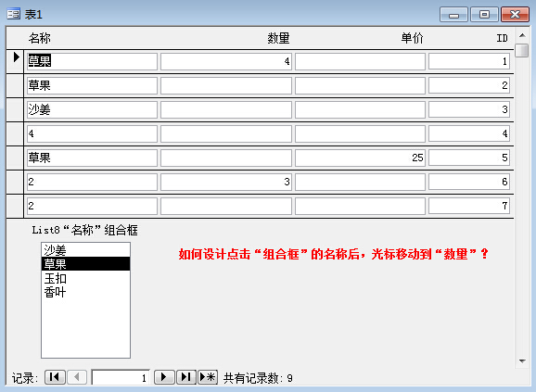
Task: Select 沙姜 in the List8 listbox
Action: coord(85,250)
